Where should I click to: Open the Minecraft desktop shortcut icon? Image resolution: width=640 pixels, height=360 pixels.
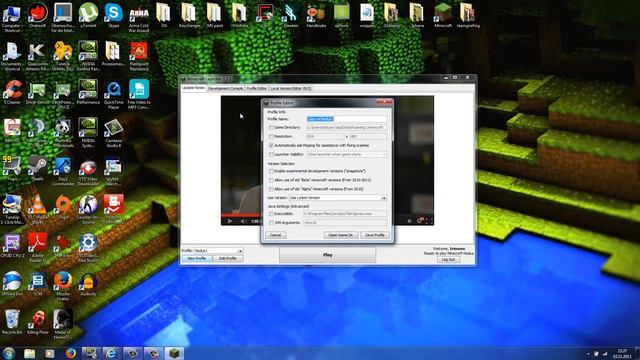pyautogui.click(x=442, y=15)
